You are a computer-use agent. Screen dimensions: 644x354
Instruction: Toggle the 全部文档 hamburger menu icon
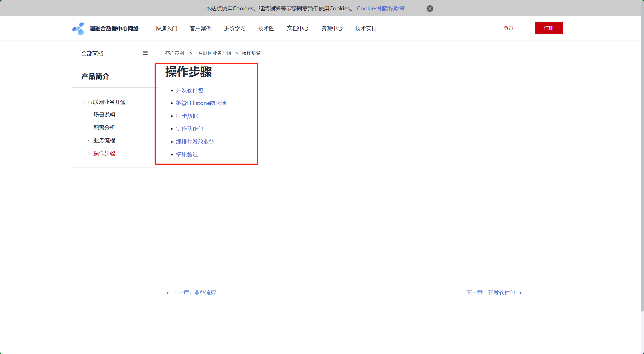pyautogui.click(x=145, y=53)
